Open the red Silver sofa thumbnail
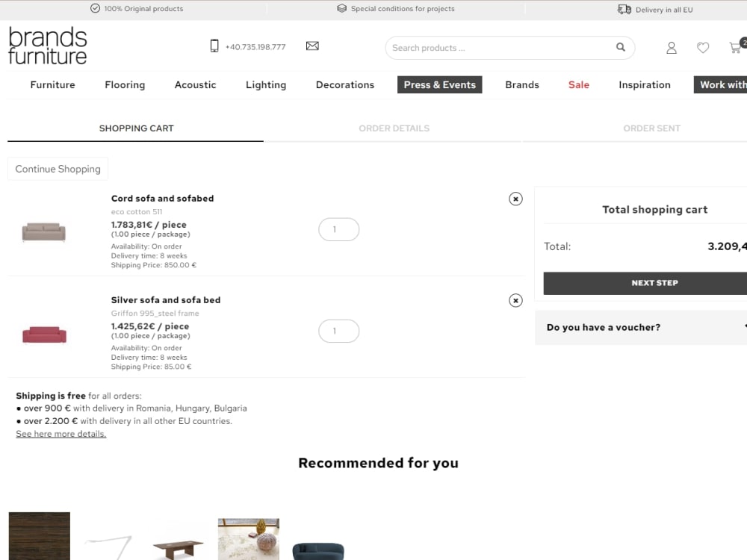Image resolution: width=747 pixels, height=560 pixels. click(x=44, y=335)
